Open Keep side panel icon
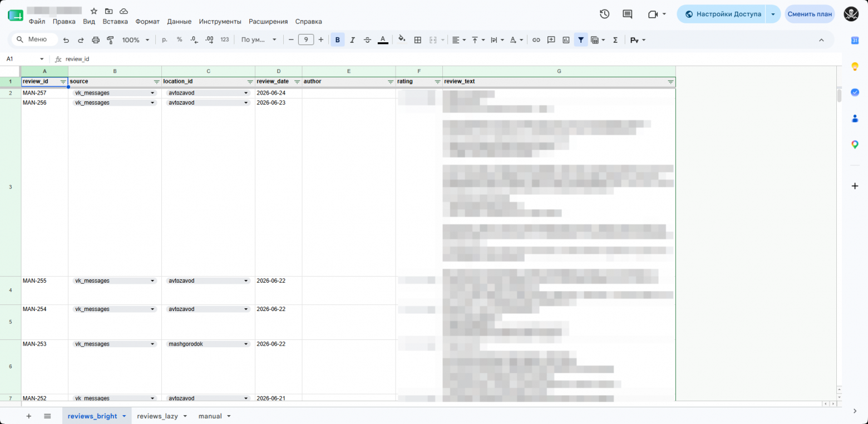Screen dimensions: 868x424 pyautogui.click(x=855, y=66)
